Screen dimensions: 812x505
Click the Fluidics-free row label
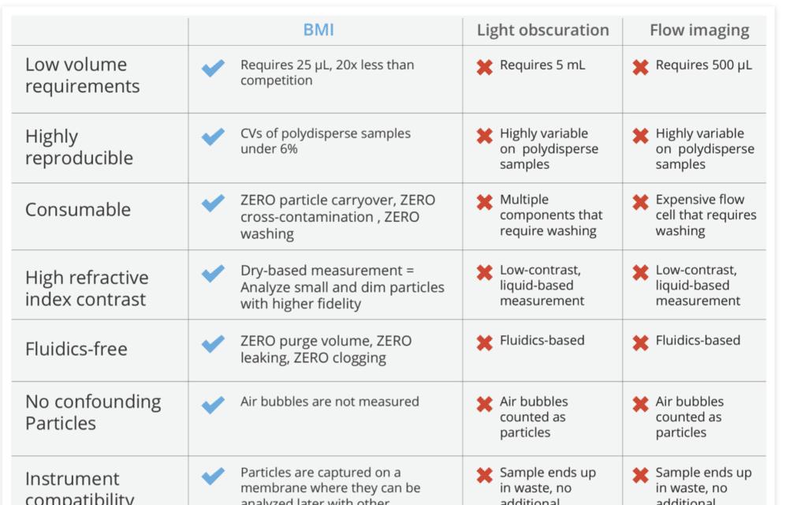[76, 349]
